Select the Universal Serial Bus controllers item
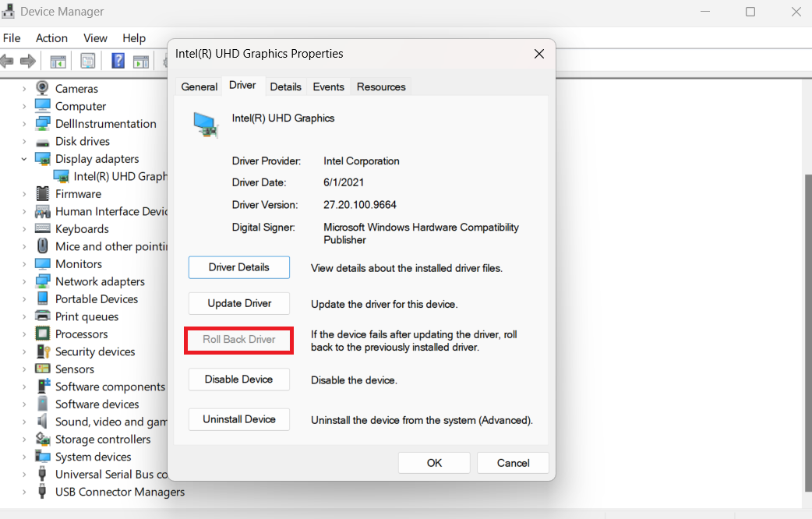 pos(111,474)
